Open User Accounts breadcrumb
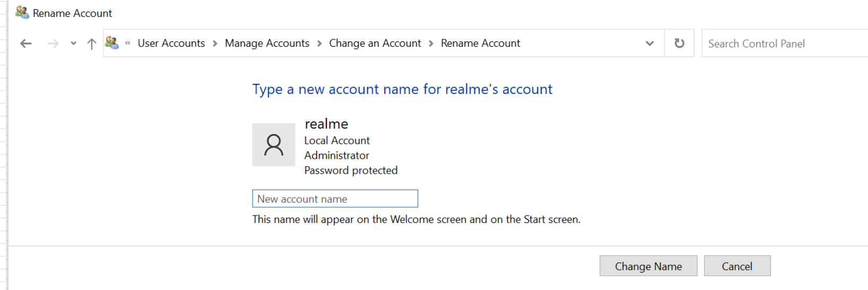The image size is (868, 290). pos(171,43)
